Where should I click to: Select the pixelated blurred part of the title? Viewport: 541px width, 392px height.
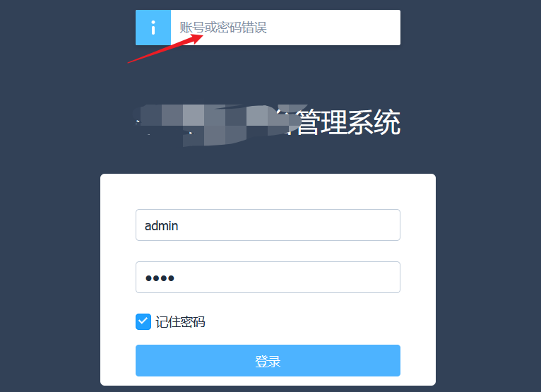[x=218, y=125]
